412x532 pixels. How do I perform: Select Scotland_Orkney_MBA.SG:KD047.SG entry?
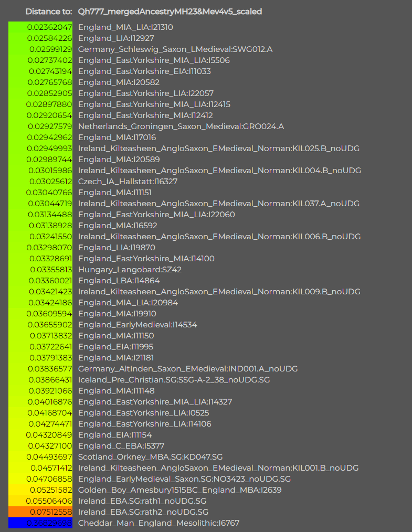coord(150,456)
